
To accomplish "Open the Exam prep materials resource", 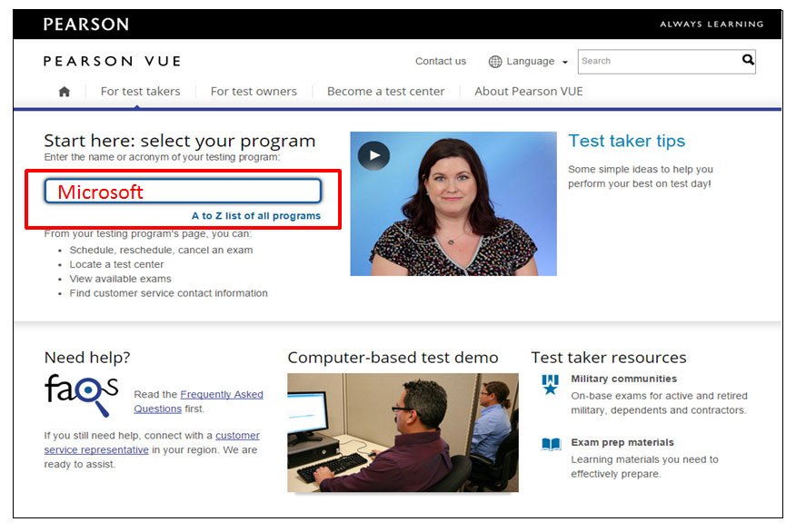I will click(x=622, y=442).
